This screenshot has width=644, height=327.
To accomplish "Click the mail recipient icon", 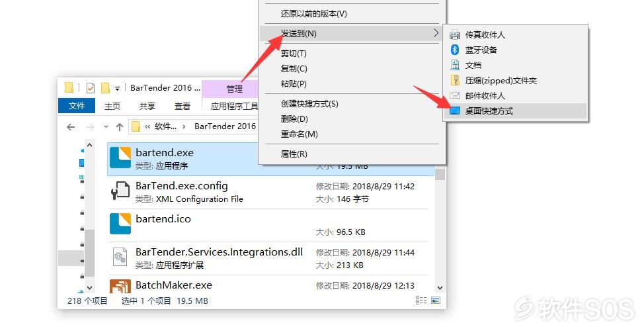I will point(455,95).
